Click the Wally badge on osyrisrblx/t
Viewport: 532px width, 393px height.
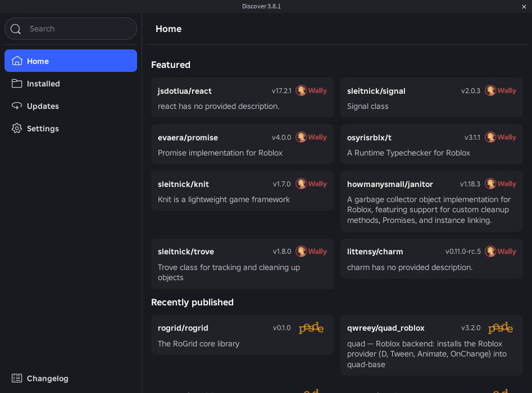pos(501,137)
